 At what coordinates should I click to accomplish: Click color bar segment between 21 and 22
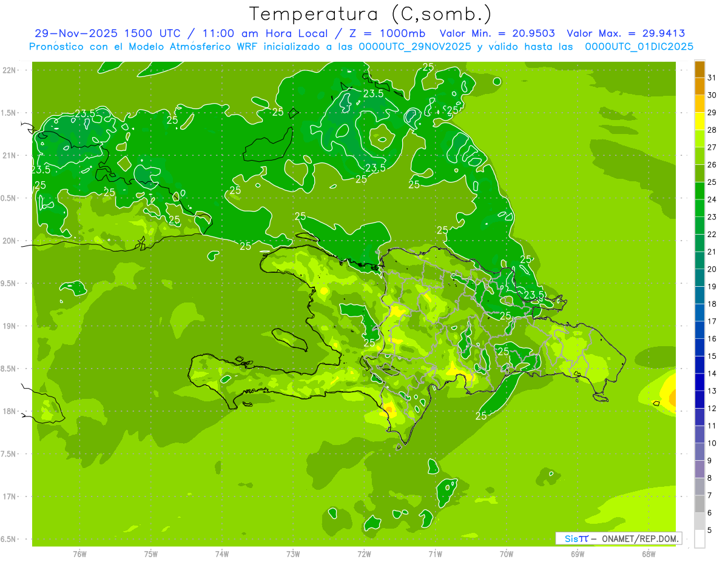click(x=699, y=243)
